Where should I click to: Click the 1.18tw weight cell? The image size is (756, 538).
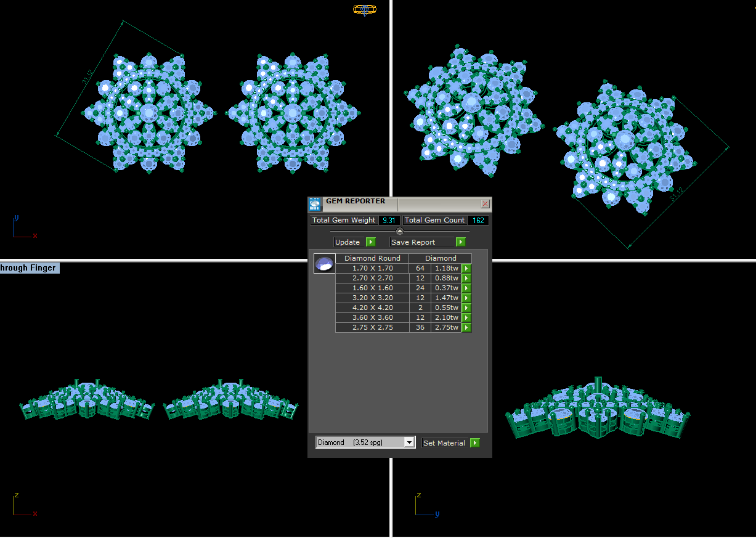click(446, 268)
